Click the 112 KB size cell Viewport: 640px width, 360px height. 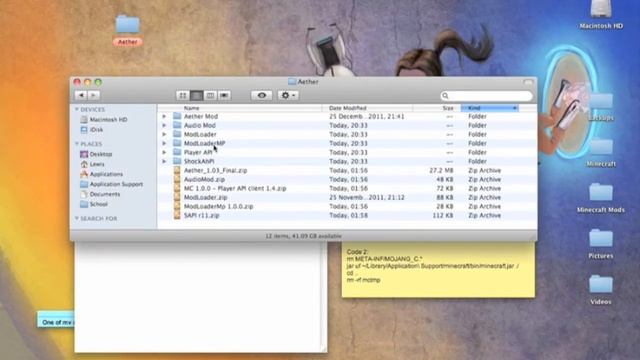(x=443, y=215)
